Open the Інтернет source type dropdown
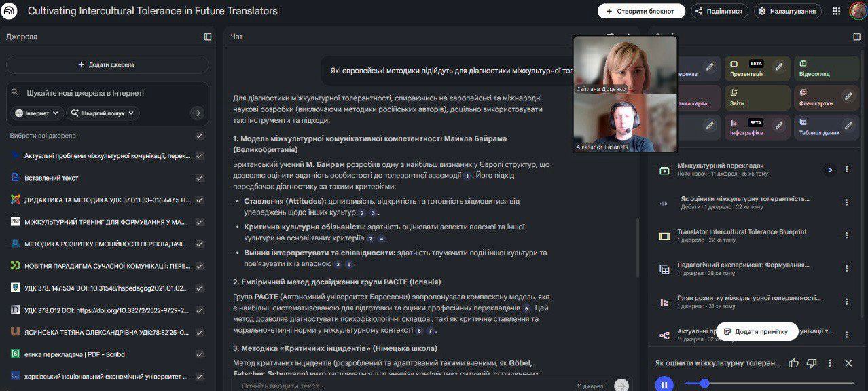The image size is (868, 391). [37, 113]
